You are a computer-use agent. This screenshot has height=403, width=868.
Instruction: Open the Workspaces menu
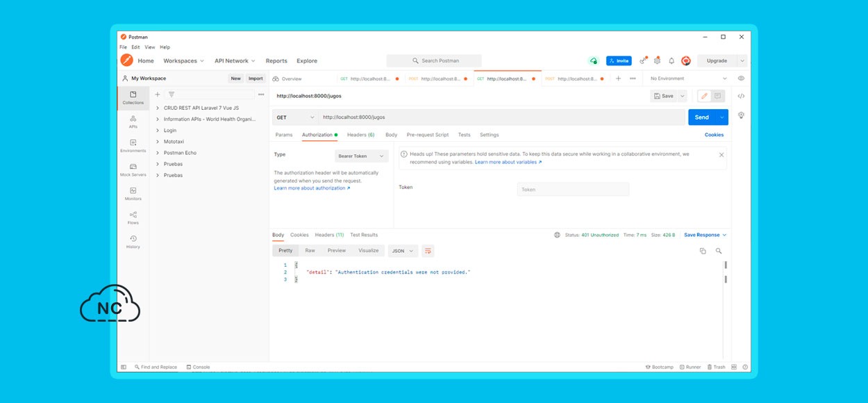(183, 60)
